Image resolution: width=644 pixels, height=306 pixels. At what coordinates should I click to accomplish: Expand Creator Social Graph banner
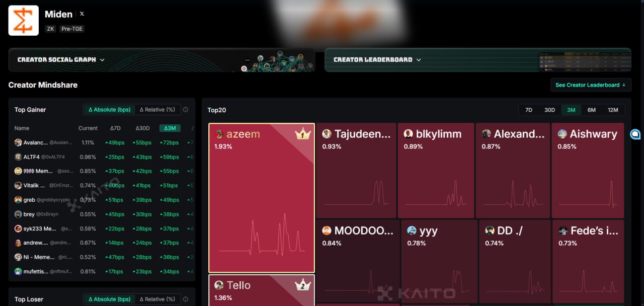(162, 60)
